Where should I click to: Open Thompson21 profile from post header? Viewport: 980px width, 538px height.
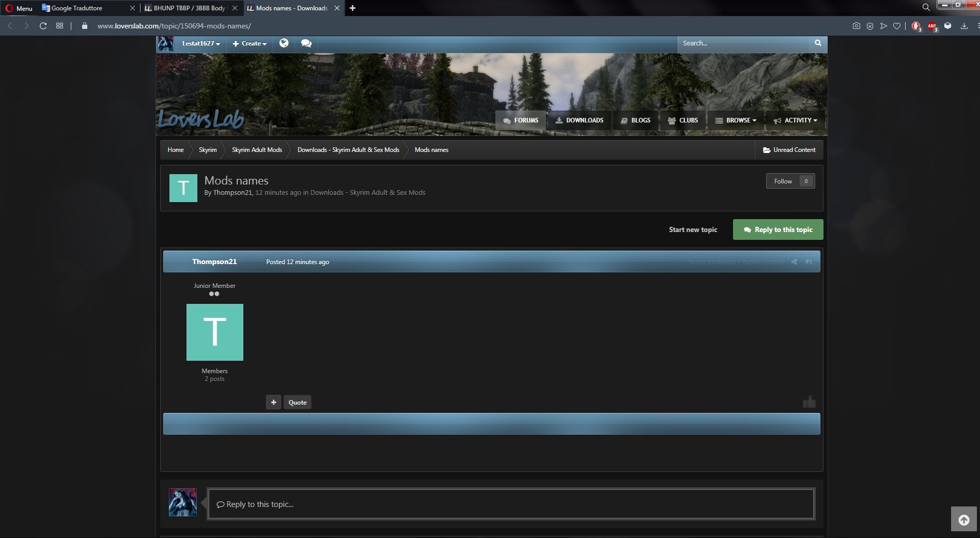(214, 262)
